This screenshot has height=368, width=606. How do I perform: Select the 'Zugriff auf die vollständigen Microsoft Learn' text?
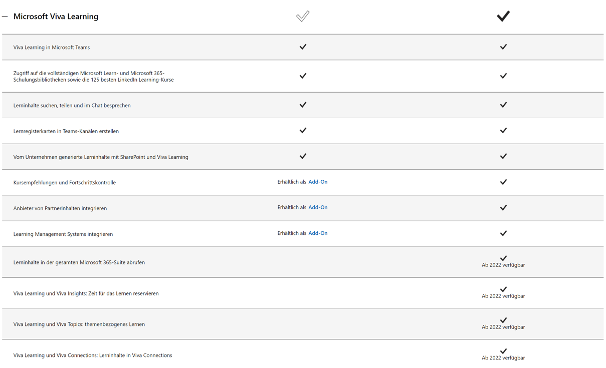tap(94, 77)
